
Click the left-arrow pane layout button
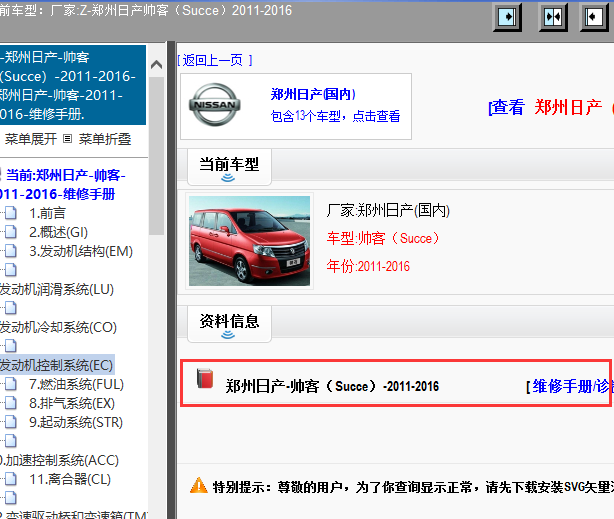click(x=594, y=17)
